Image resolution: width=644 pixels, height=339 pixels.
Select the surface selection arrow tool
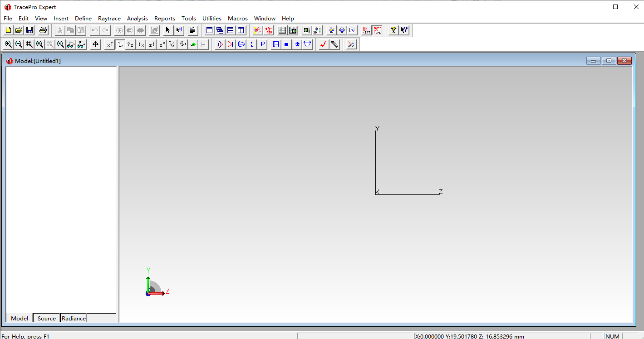(179, 30)
